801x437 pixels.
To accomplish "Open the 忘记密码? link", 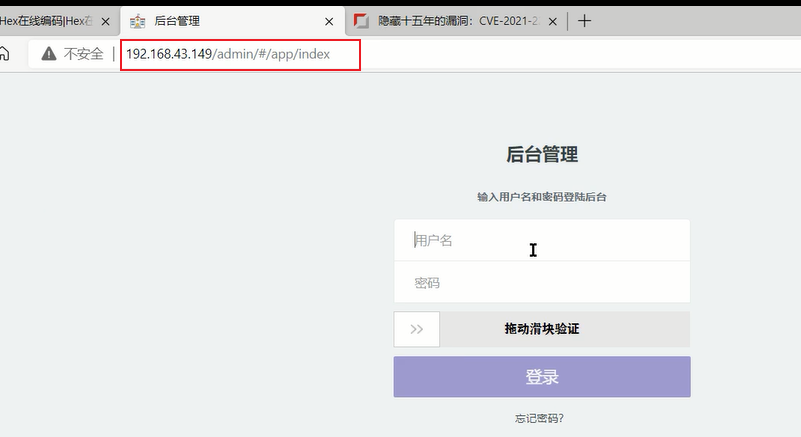I will (x=539, y=419).
